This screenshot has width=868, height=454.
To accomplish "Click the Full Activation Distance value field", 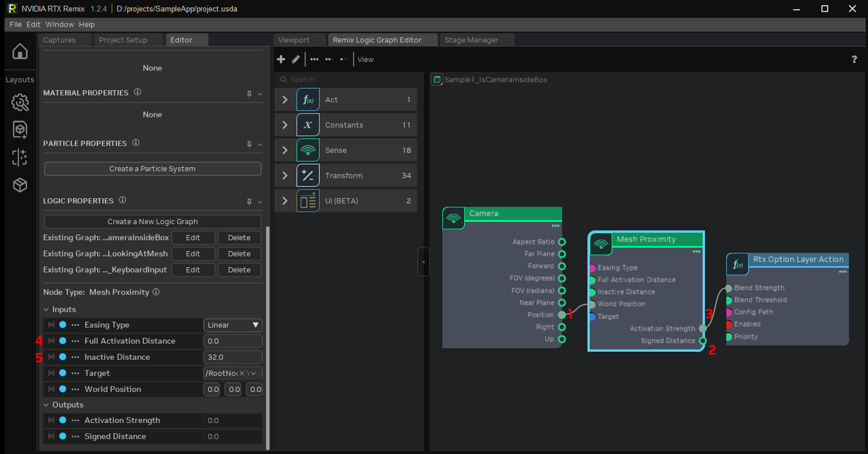I will click(x=232, y=341).
